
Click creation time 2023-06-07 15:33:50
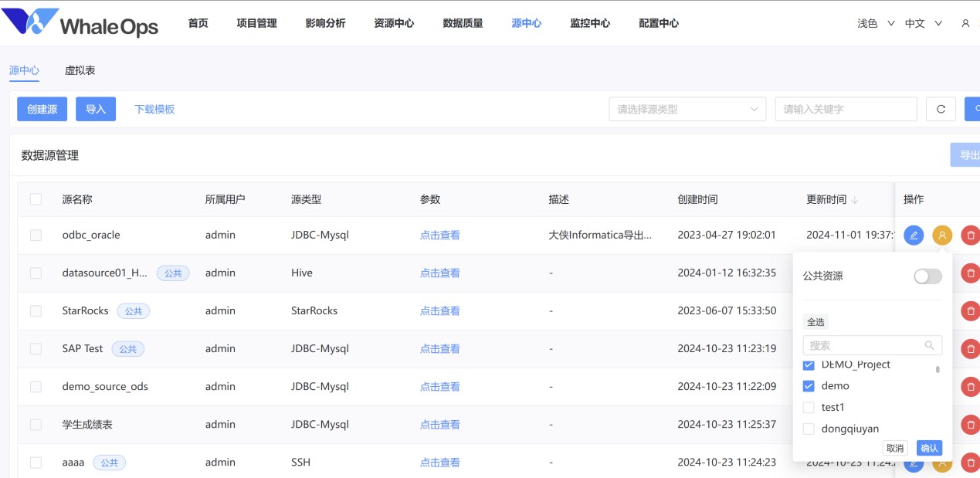pyautogui.click(x=727, y=310)
